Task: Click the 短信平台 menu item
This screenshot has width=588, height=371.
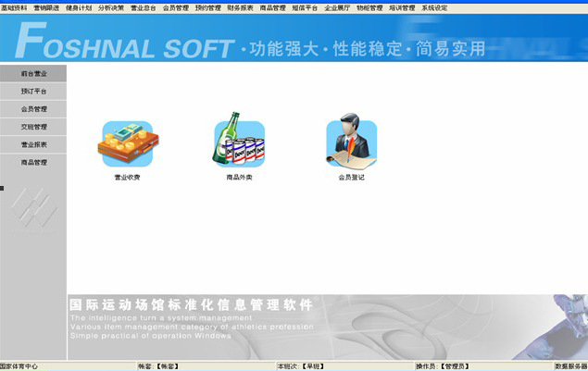Action: point(305,6)
